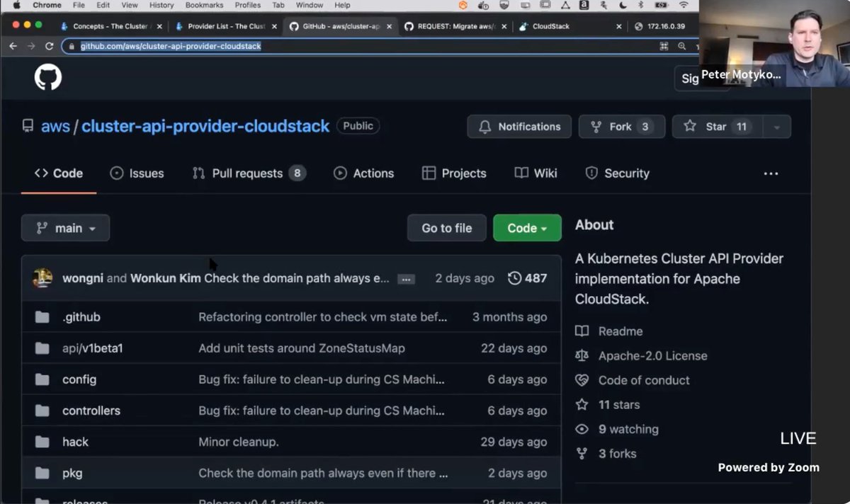Click the horizontal dots overflow menu in repo nav
The height and width of the screenshot is (504, 850).
[771, 173]
